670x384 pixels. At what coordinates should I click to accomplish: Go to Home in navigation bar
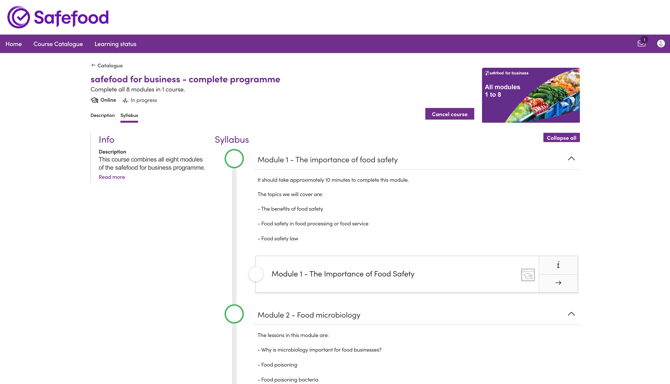14,44
